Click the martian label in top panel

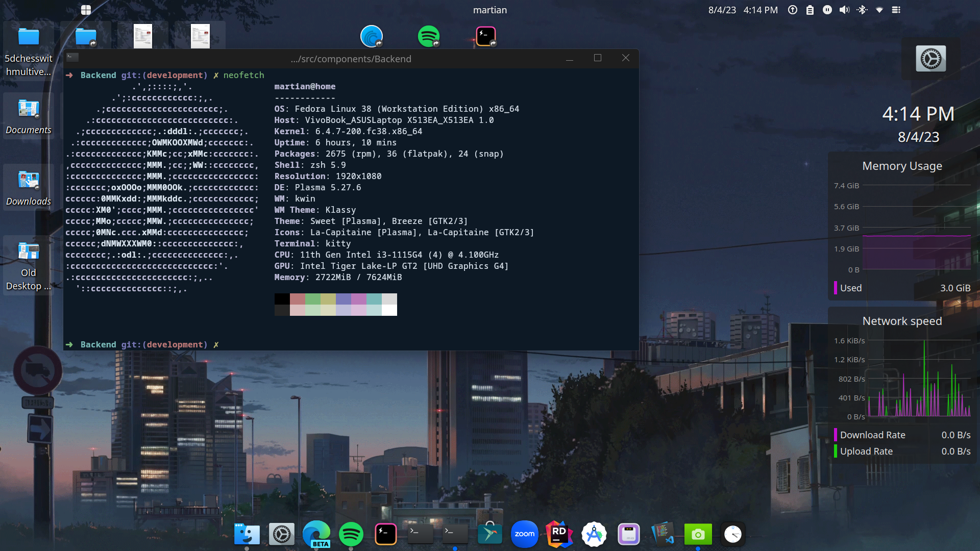click(x=490, y=10)
